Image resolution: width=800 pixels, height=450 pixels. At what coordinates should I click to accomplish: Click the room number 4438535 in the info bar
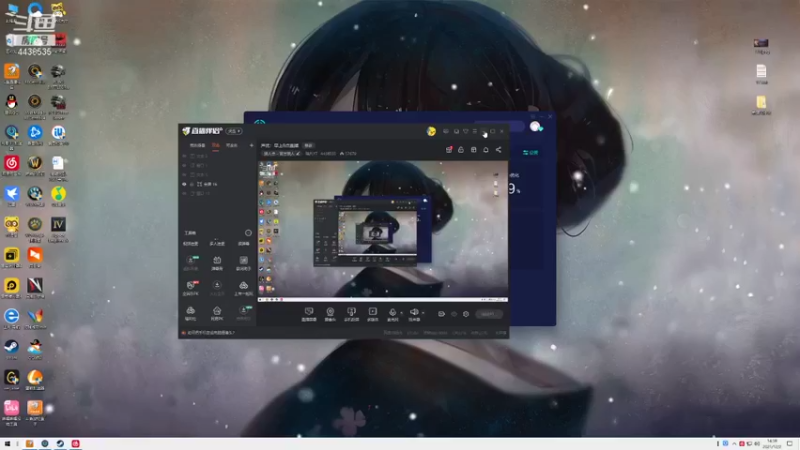click(x=328, y=154)
